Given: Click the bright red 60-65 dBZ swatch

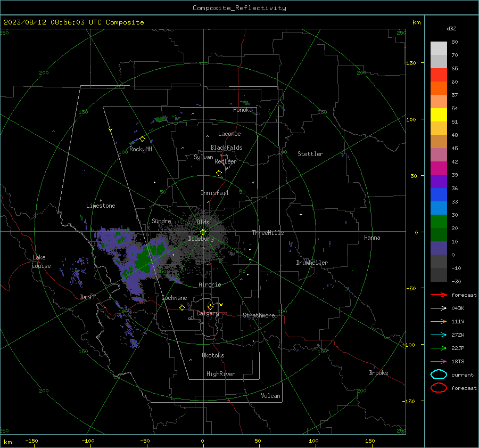Looking at the screenshot, I should click(439, 75).
